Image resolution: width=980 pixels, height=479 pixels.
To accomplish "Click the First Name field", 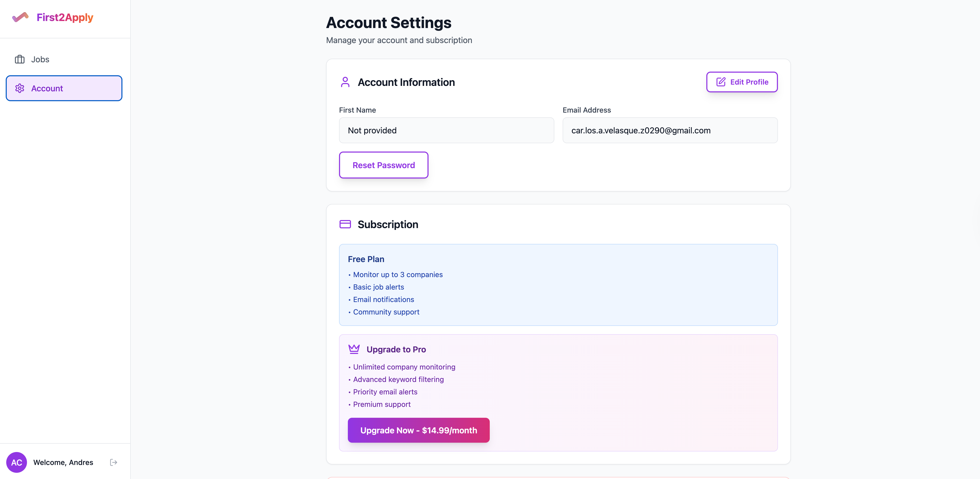I will pos(446,130).
